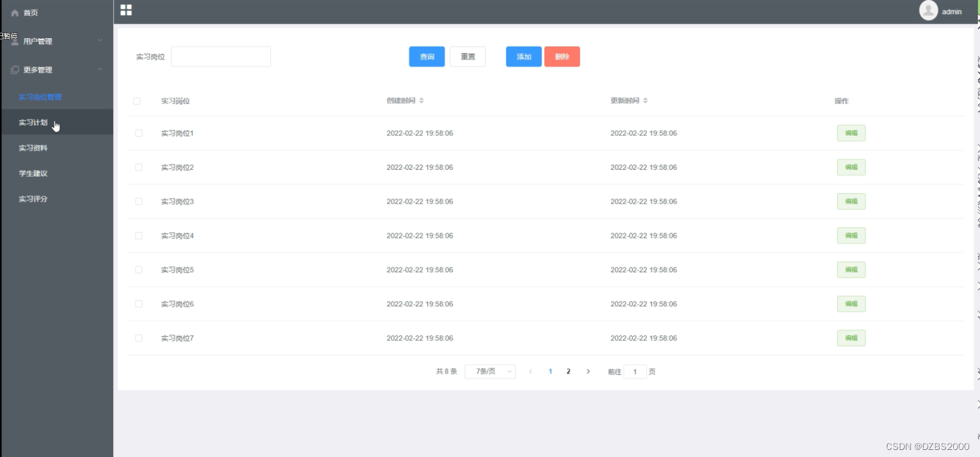980x457 pixels.
Task: Click the admin avatar icon
Action: 928,10
